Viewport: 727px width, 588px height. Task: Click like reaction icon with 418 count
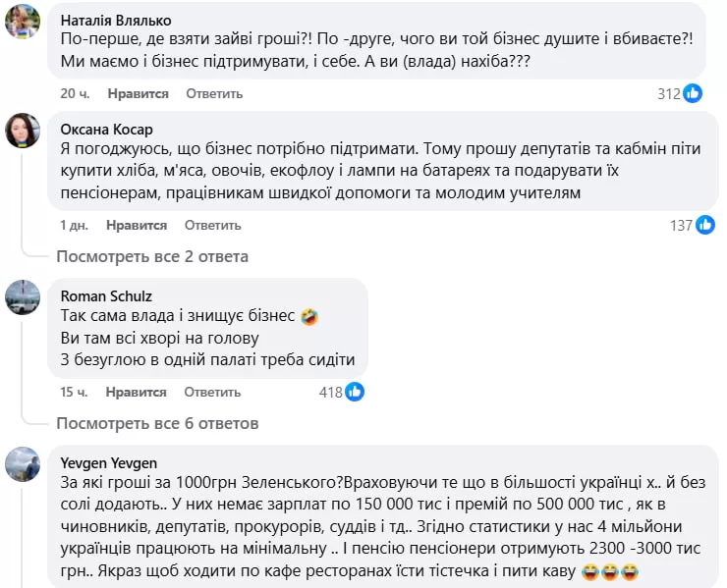pyautogui.click(x=355, y=393)
